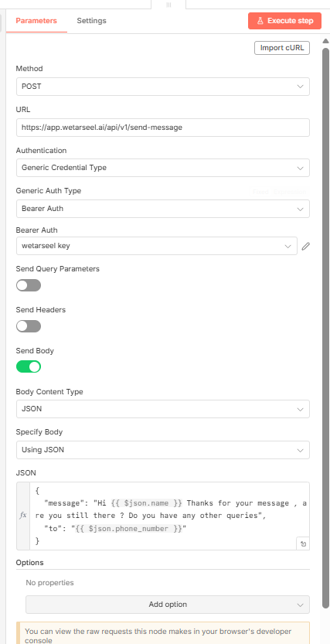Click the small icon at the JSON editor's bottom corner
Viewport: 330px width, 644px height.
(x=303, y=543)
